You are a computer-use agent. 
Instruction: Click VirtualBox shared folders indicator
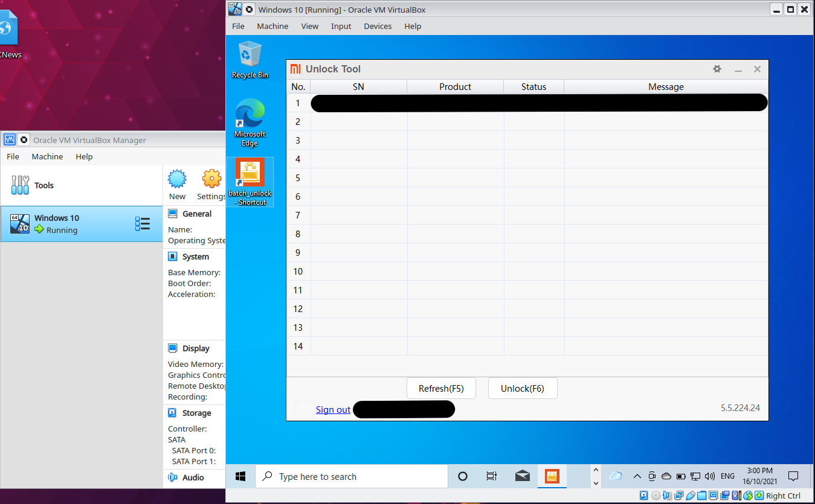(x=701, y=496)
